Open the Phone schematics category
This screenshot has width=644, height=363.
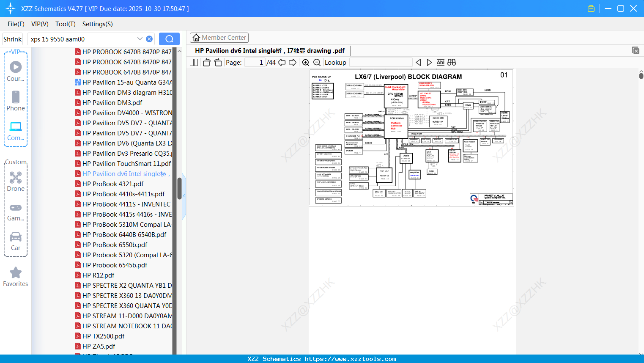pyautogui.click(x=16, y=101)
